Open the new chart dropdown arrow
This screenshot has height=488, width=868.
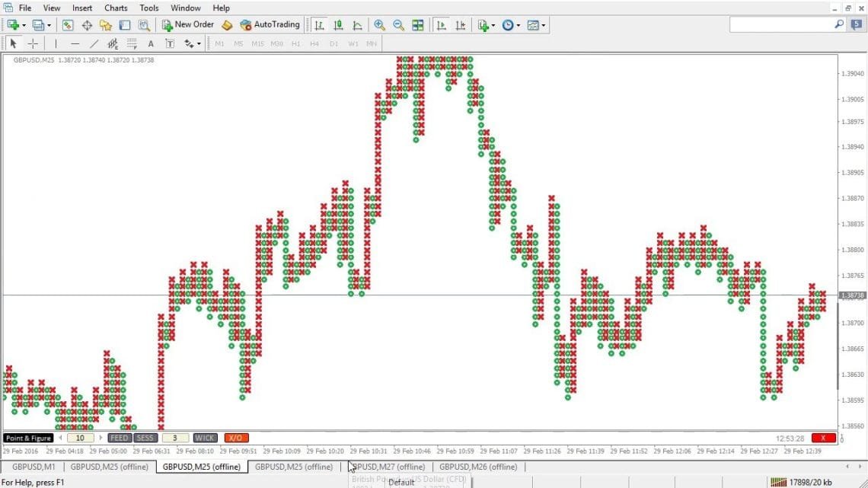click(24, 25)
